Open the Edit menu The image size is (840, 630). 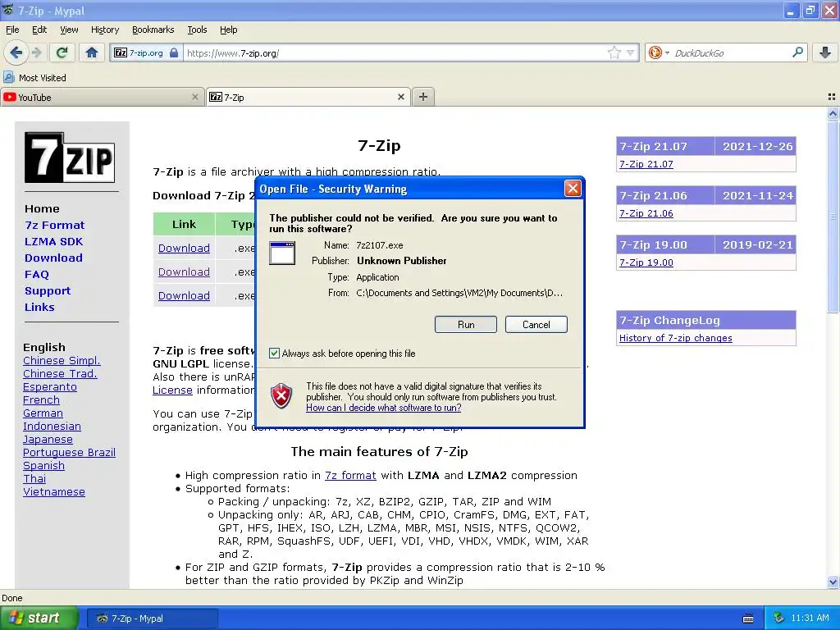point(39,30)
